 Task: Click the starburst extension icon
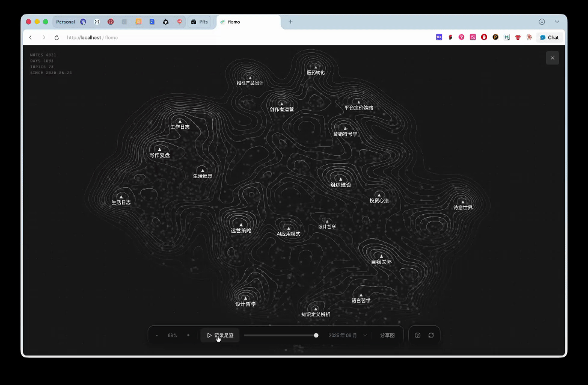(x=529, y=37)
